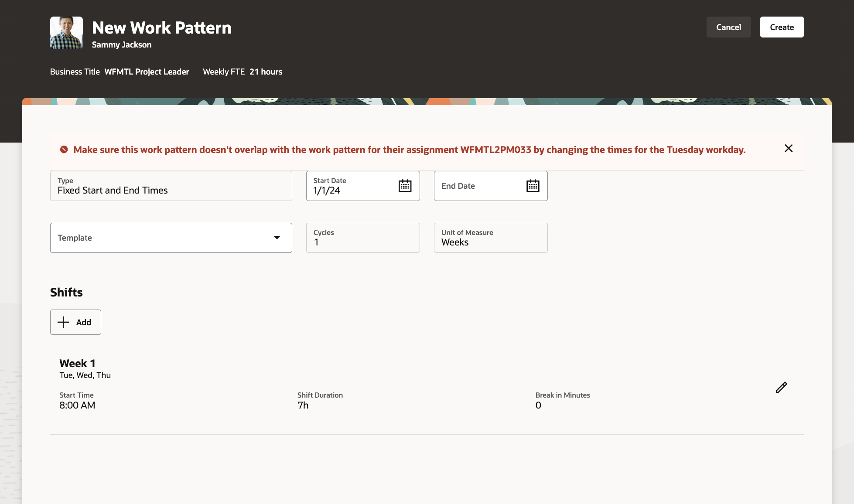The height and width of the screenshot is (504, 854).
Task: Click the Cycles field
Action: point(362,238)
